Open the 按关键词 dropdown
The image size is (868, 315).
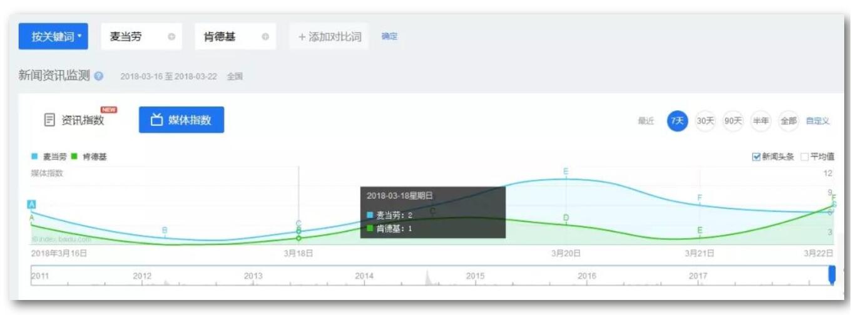tap(53, 37)
